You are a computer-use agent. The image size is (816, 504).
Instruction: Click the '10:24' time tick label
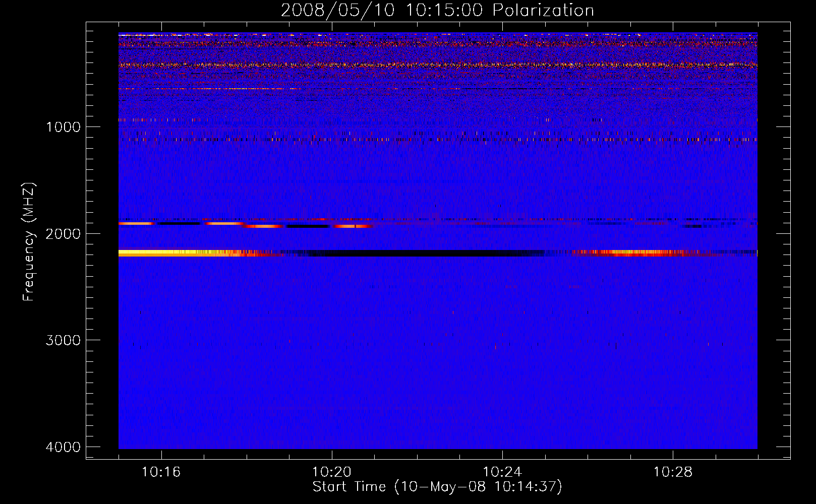[502, 472]
